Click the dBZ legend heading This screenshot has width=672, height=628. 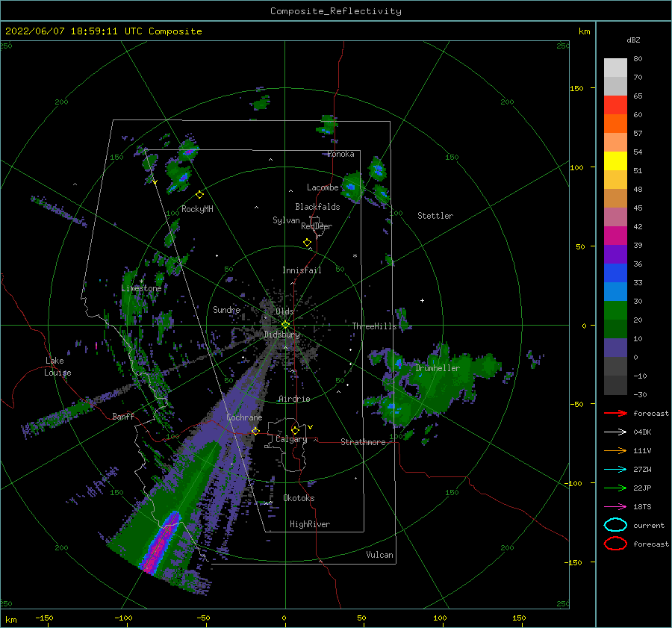(x=633, y=40)
